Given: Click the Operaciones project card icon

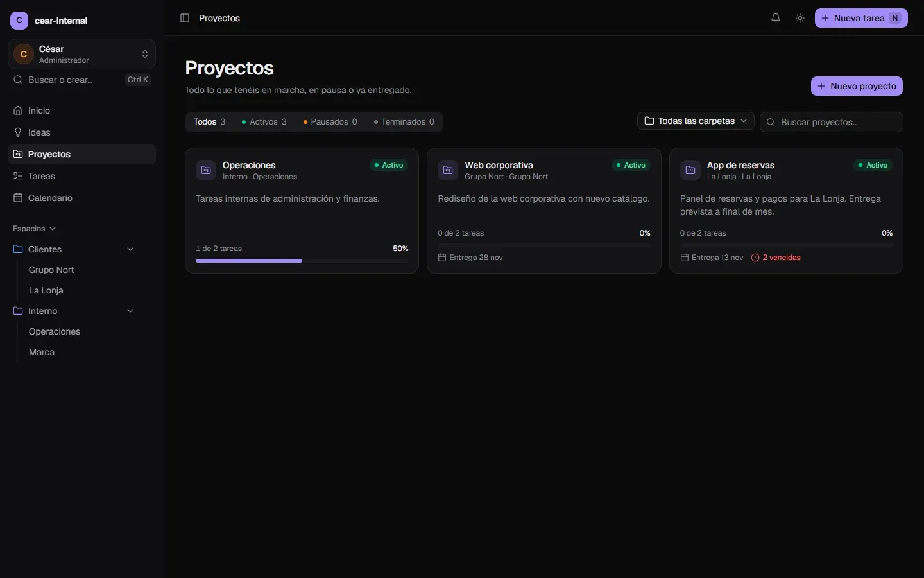Looking at the screenshot, I should pyautogui.click(x=206, y=170).
